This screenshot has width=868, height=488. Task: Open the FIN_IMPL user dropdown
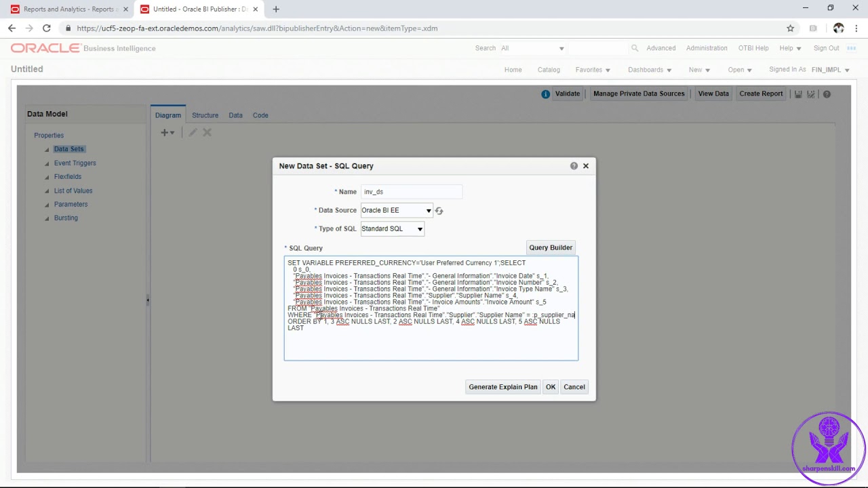[x=830, y=70]
